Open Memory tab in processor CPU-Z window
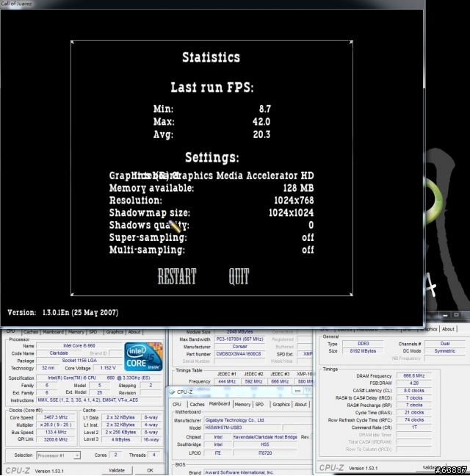Screen dimensions: 470x476 [76, 332]
